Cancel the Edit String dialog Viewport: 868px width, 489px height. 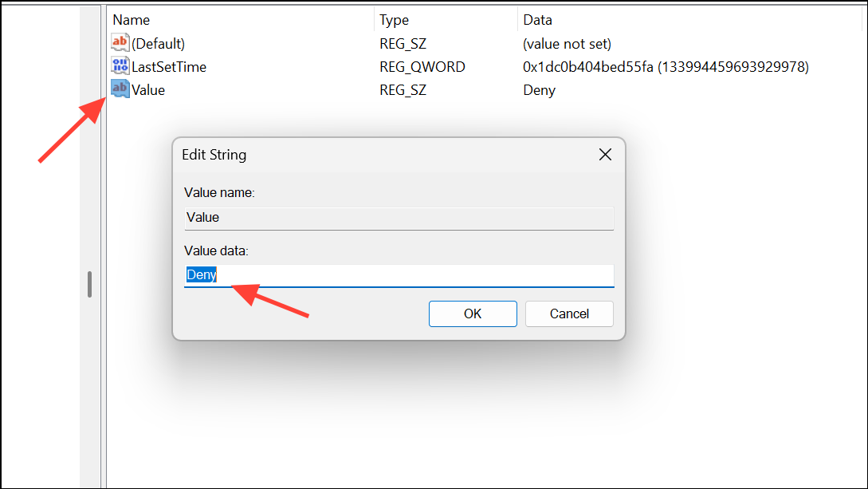[569, 314]
